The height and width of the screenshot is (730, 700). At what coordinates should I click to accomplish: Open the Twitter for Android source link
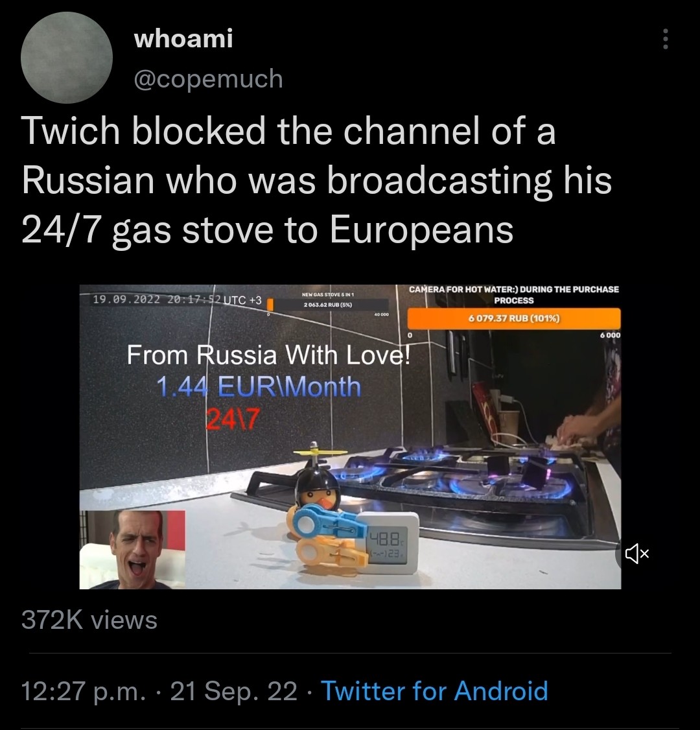coord(434,690)
